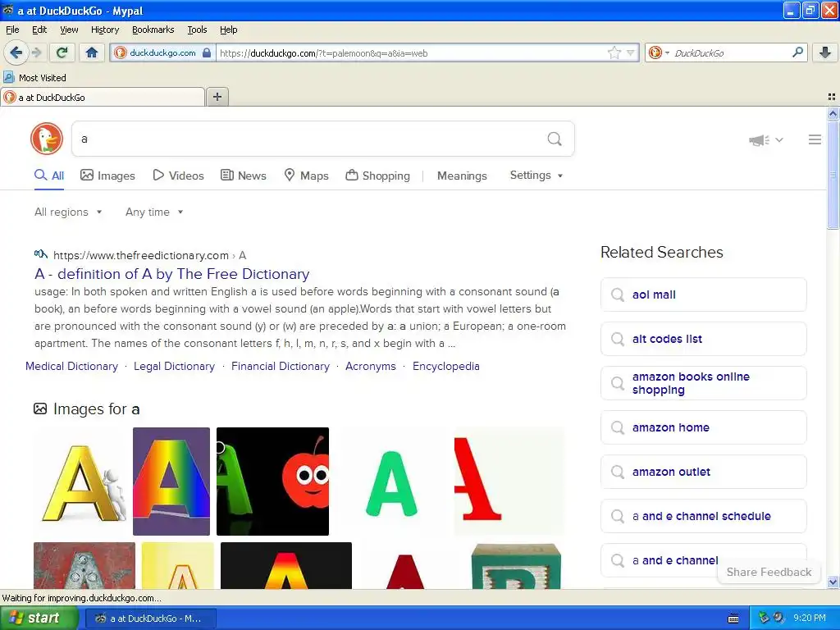Click the Share Feedback button

(768, 572)
